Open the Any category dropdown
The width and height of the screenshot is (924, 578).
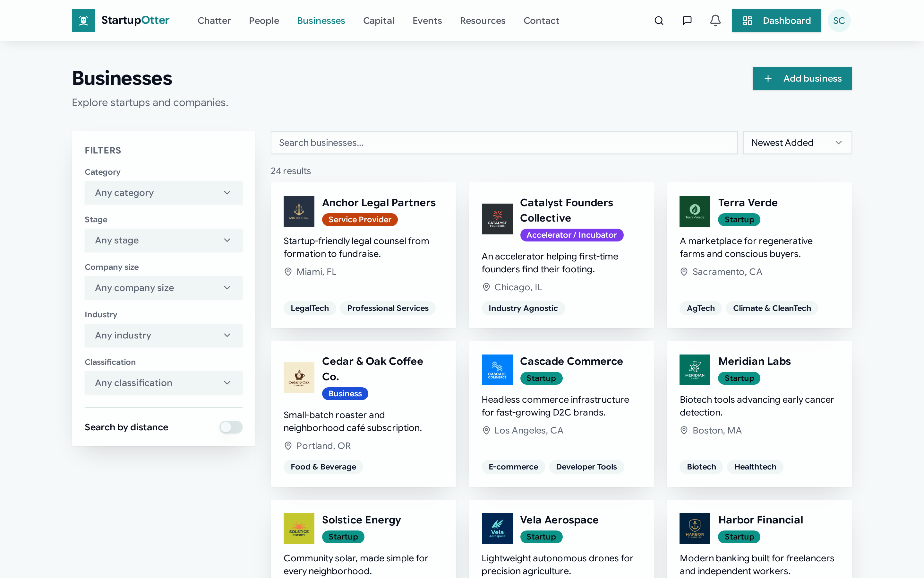pyautogui.click(x=163, y=193)
